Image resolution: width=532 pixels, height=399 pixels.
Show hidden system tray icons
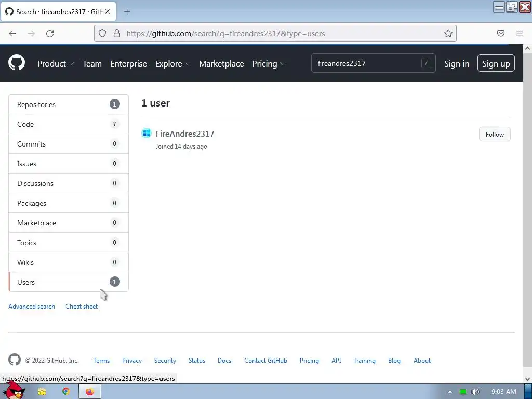pos(450,392)
